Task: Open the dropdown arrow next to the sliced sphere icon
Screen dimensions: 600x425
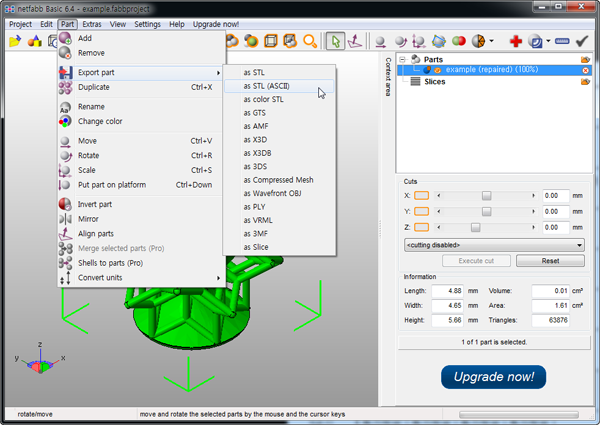Action: coord(491,41)
